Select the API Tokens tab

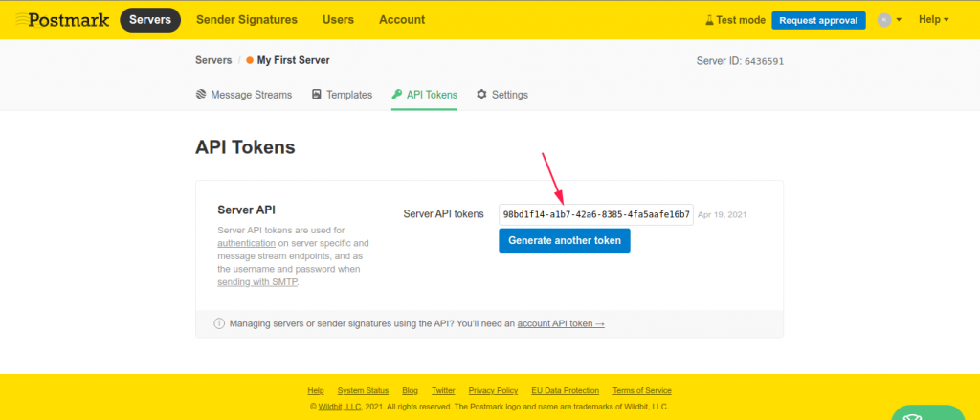pyautogui.click(x=424, y=95)
